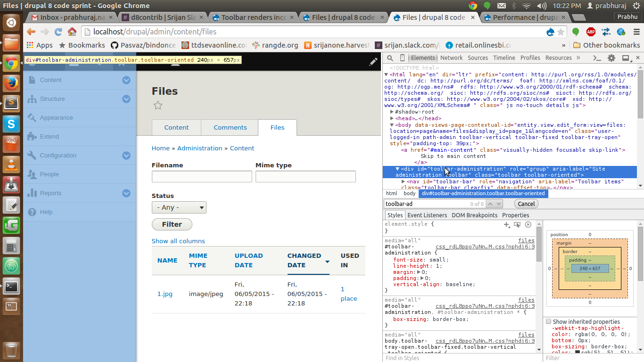
Task: Select body in elements breadcrumb
Action: [409, 193]
